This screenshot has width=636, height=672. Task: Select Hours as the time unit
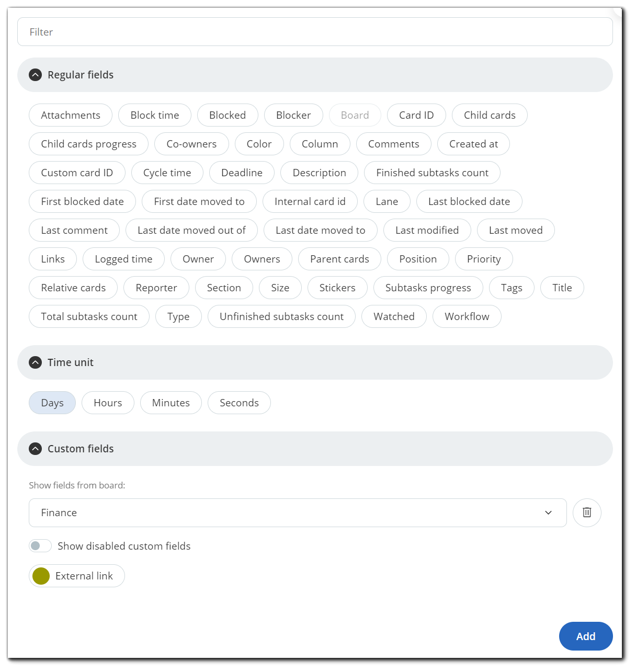click(x=108, y=403)
